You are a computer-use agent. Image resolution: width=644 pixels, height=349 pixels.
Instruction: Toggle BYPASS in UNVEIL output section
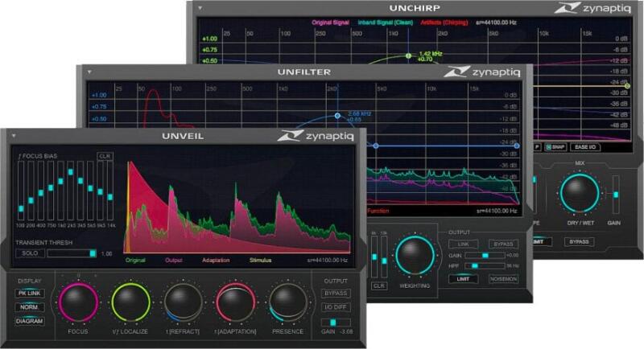335,294
